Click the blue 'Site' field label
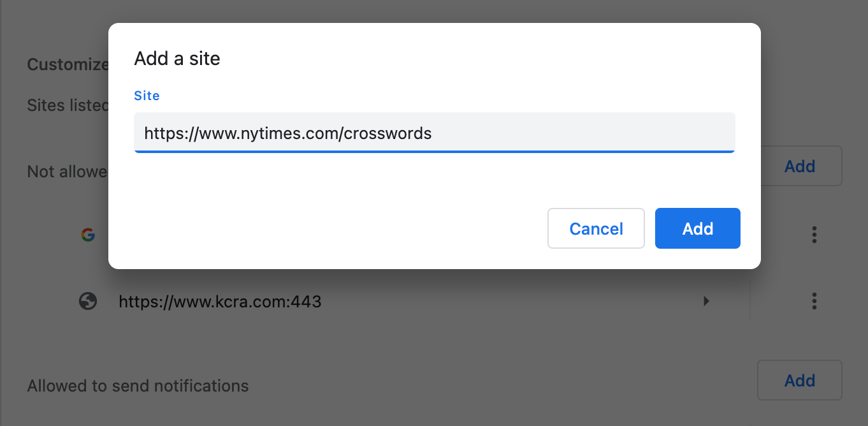Image resolution: width=868 pixels, height=426 pixels. pos(147,96)
